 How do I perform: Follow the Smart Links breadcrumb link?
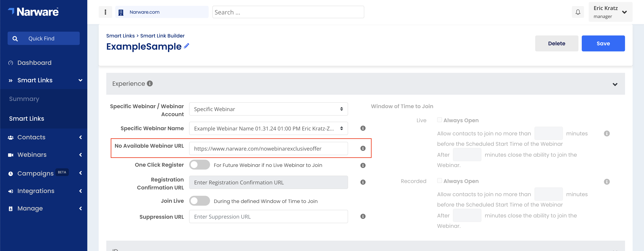pyautogui.click(x=120, y=36)
